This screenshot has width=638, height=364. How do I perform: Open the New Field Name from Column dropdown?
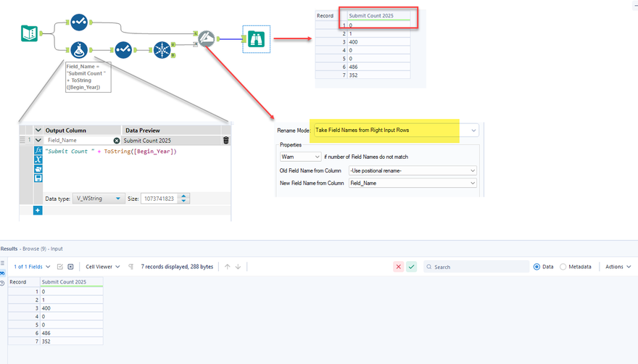413,183
